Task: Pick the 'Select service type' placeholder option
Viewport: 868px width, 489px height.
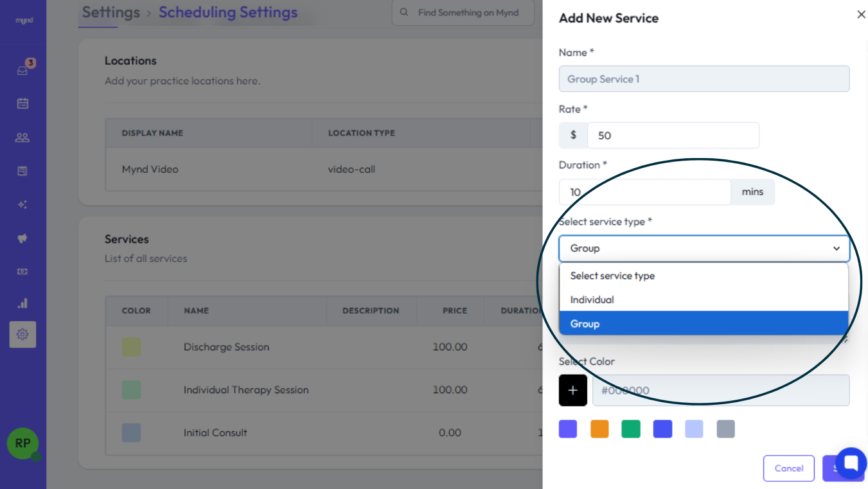Action: pyautogui.click(x=612, y=276)
